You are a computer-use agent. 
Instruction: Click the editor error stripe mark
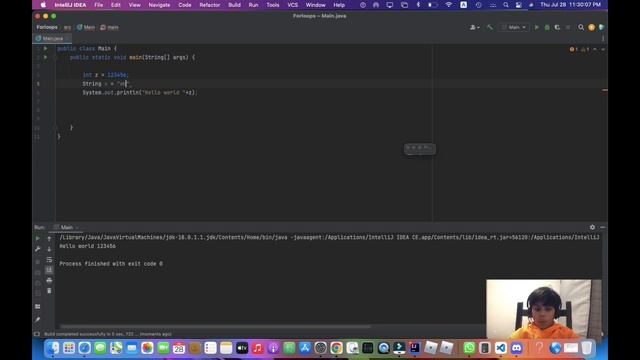point(604,90)
